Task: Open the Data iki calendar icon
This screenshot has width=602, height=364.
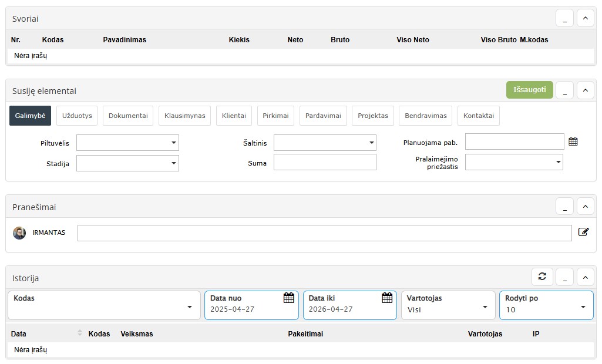Action: click(387, 298)
